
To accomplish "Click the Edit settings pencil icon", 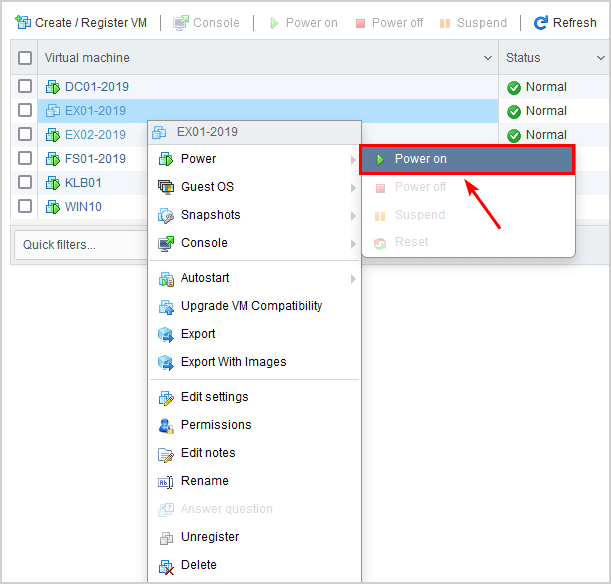I will tap(166, 398).
